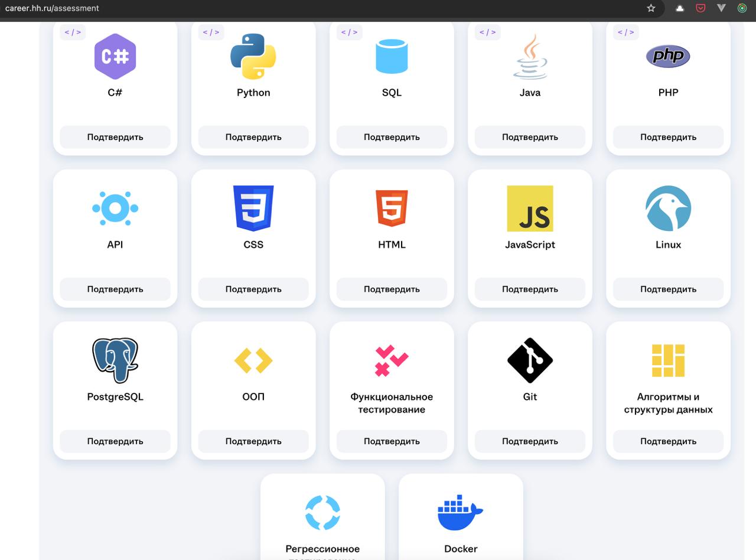Viewport: 756px width, 560px height.
Task: Confirm the Java skill
Action: point(530,137)
